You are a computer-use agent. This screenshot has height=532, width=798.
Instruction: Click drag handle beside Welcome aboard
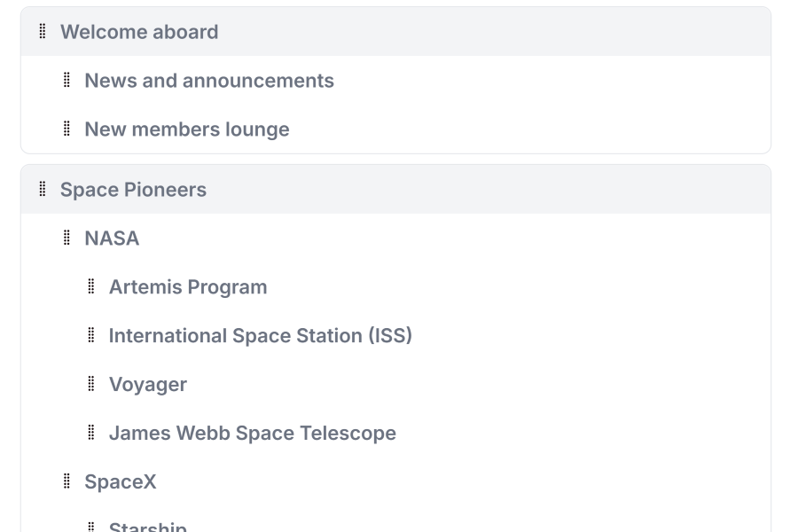pyautogui.click(x=43, y=32)
